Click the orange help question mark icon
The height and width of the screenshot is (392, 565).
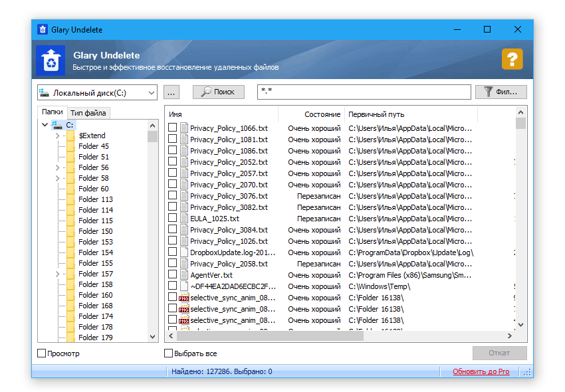click(512, 59)
